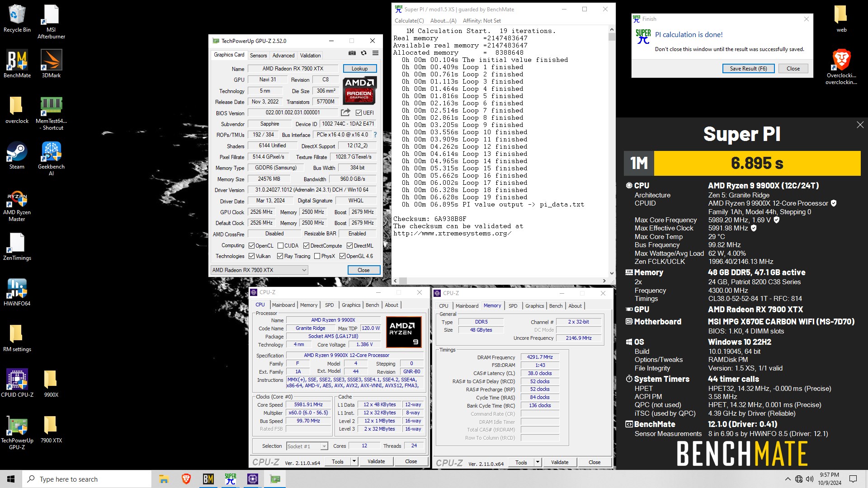Open File Explorer from taskbar
Screen dimensions: 868x488
(164, 479)
